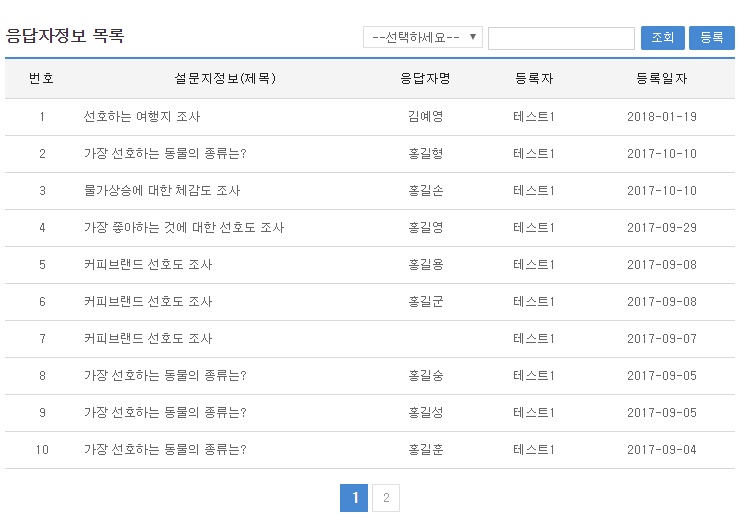The height and width of the screenshot is (523, 753).
Task: Open '물가상승에 대한 체감도 조사' entry
Action: (162, 191)
